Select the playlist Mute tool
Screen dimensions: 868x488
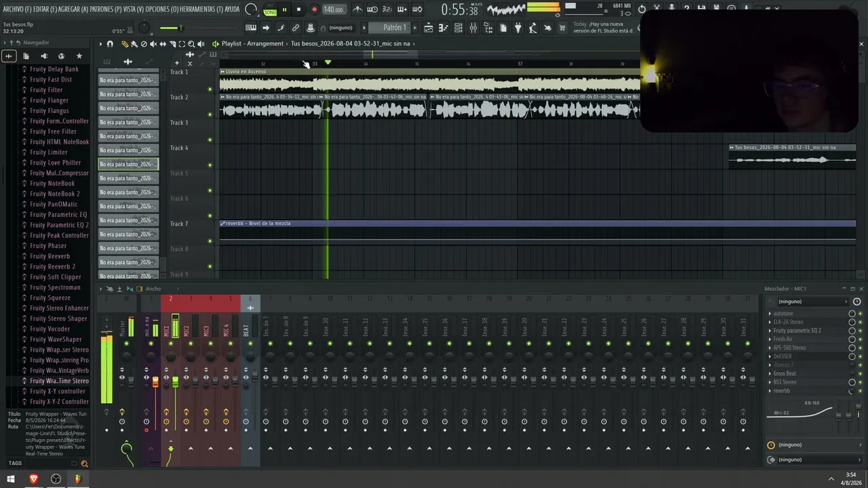153,43
